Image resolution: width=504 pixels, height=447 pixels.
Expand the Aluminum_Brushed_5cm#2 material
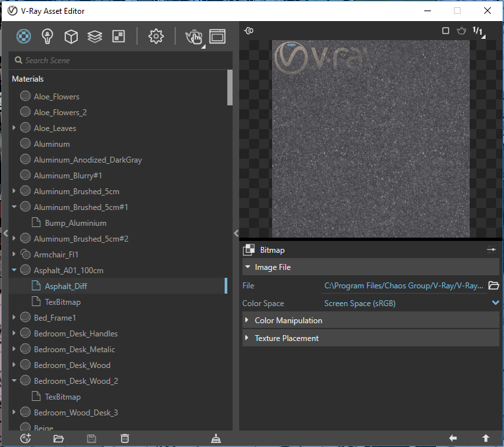(14, 238)
